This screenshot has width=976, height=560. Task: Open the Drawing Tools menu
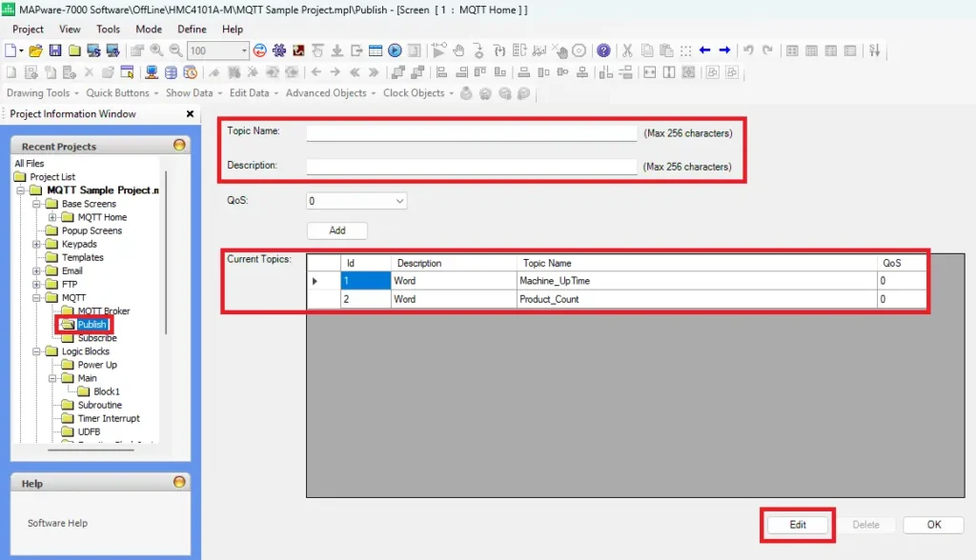tap(38, 92)
